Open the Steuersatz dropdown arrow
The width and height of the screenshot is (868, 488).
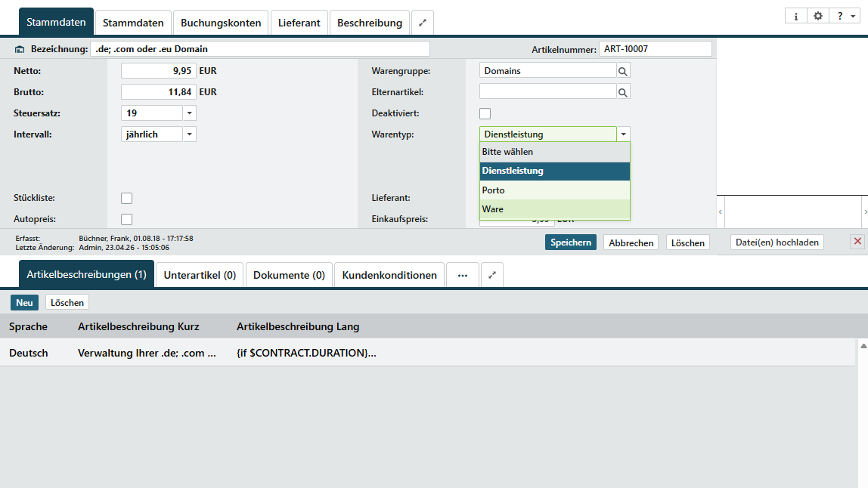(189, 113)
